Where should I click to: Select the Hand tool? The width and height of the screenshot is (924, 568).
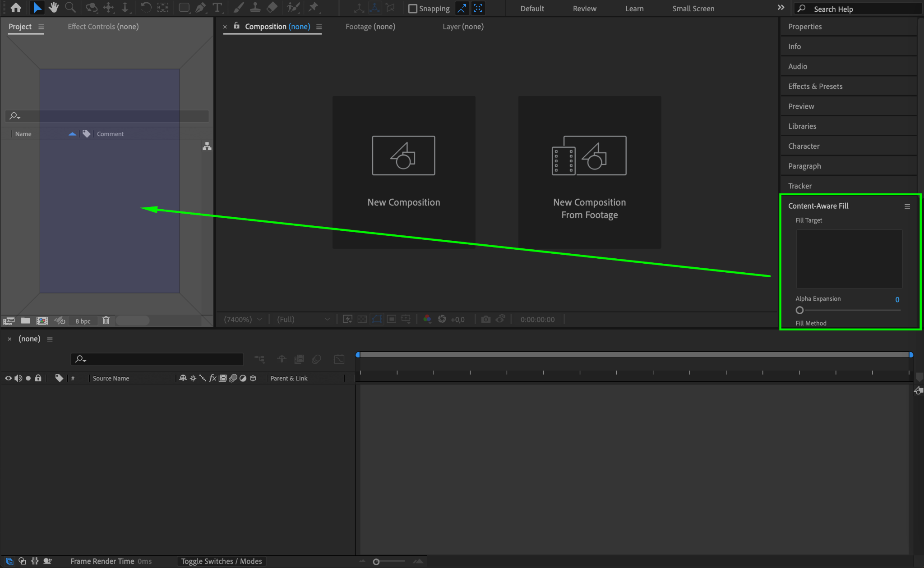(x=54, y=7)
